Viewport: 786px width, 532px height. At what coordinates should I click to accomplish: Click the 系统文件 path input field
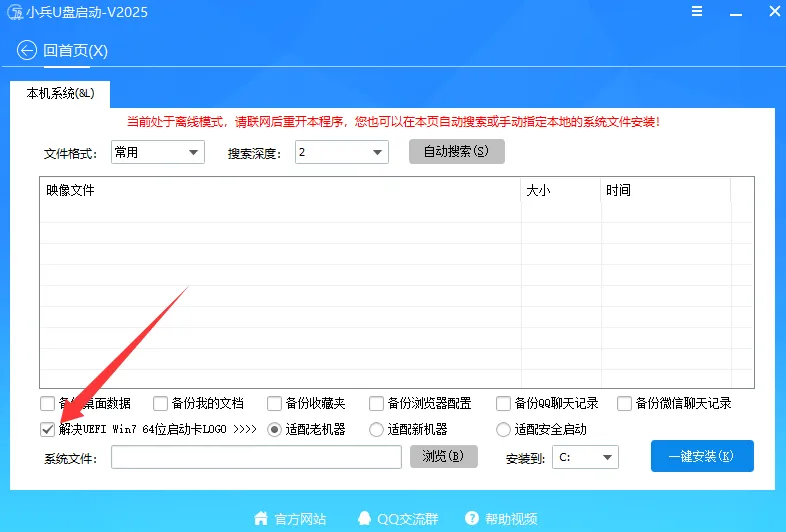click(256, 457)
